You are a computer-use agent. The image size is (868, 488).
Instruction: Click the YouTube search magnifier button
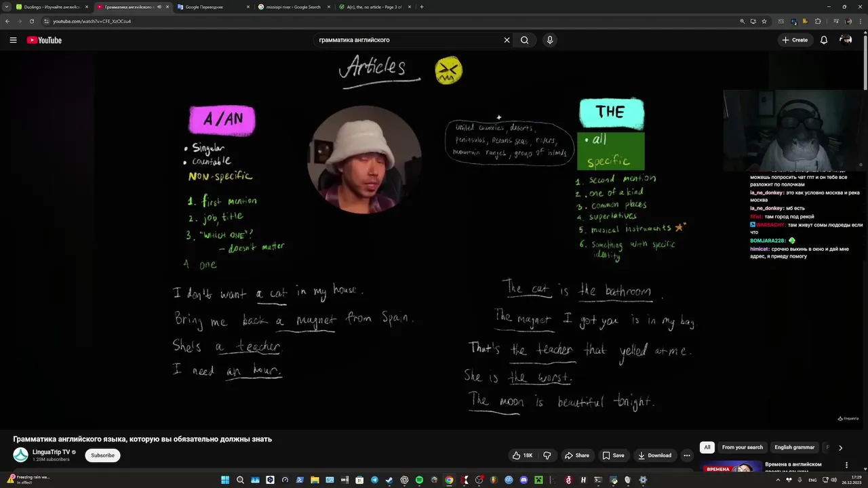click(524, 40)
